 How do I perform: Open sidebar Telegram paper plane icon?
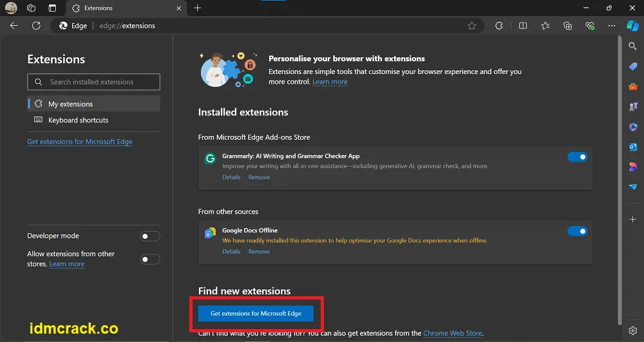[x=633, y=187]
